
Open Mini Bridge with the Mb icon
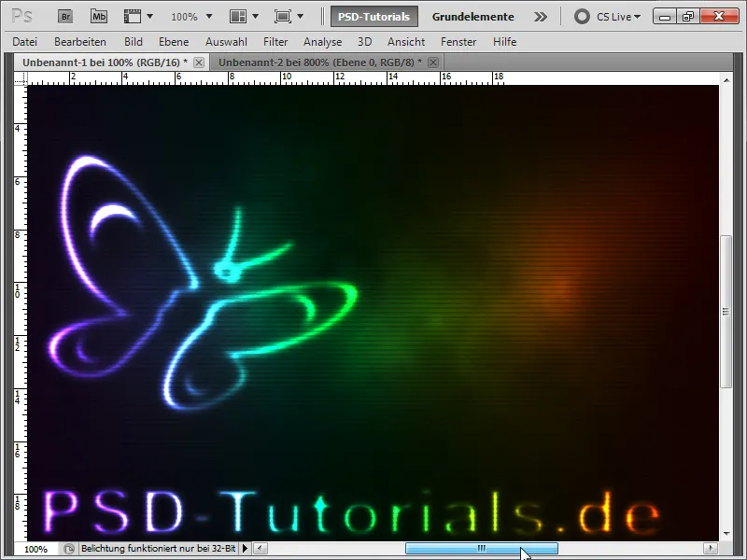99,17
